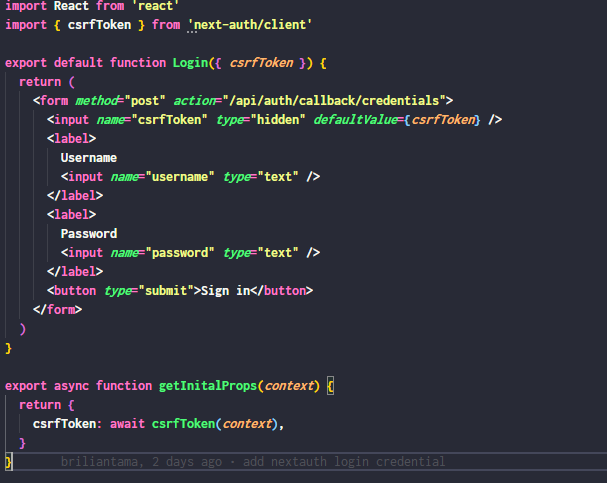Click 'next-auth/client' import path string

click(250, 25)
